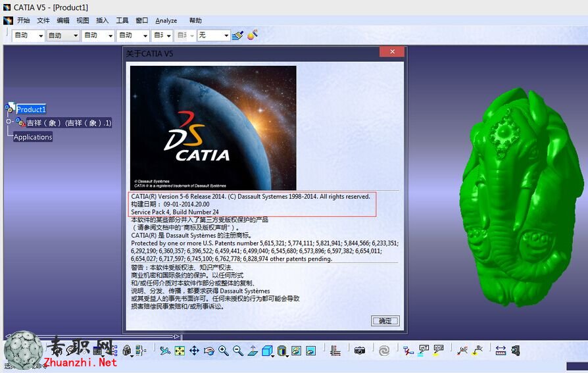This screenshot has height=373, width=588.
Task: Open the 窗口 menu
Action: (141, 20)
